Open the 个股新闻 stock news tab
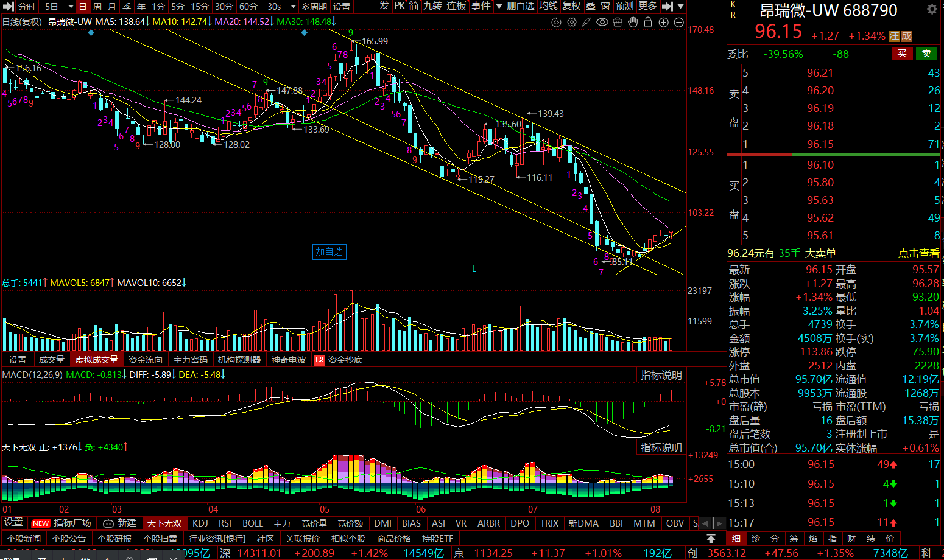Screen dimensions: 944x560 (x=24, y=539)
